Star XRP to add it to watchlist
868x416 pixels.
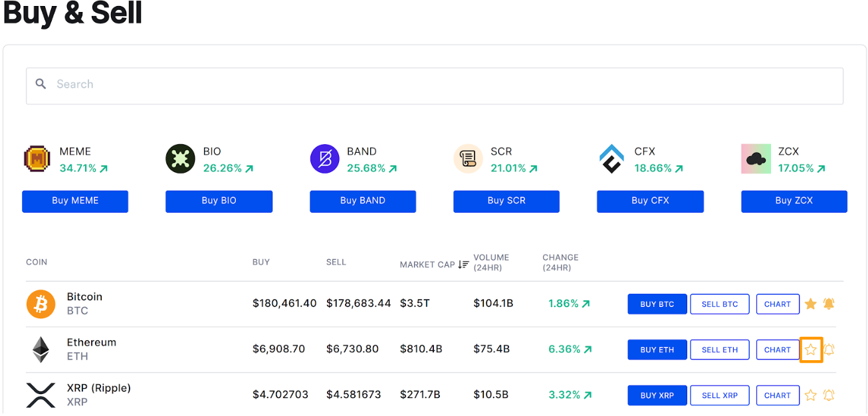(x=810, y=395)
